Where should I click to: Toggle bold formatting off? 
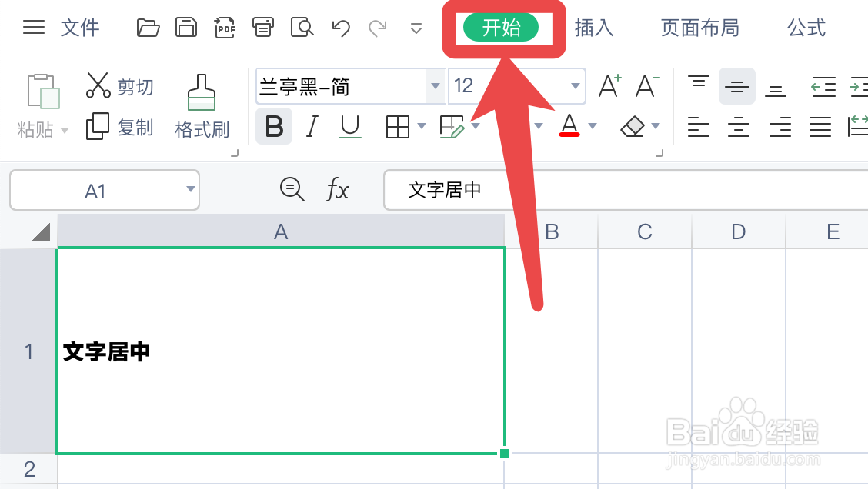click(x=273, y=126)
